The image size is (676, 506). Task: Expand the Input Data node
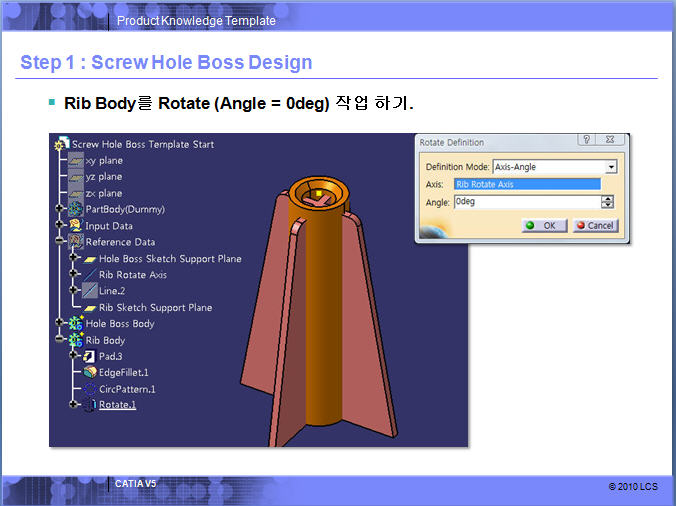pyautogui.click(x=61, y=226)
